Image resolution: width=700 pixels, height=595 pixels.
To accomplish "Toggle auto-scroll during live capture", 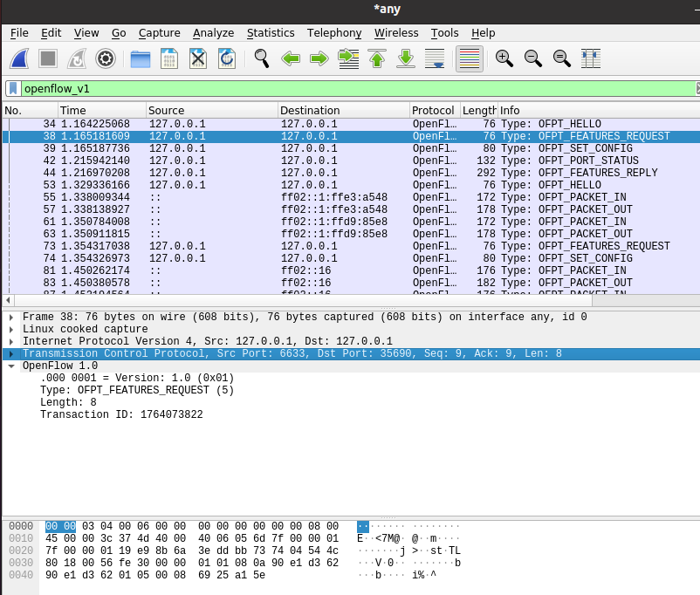I will pos(435,58).
